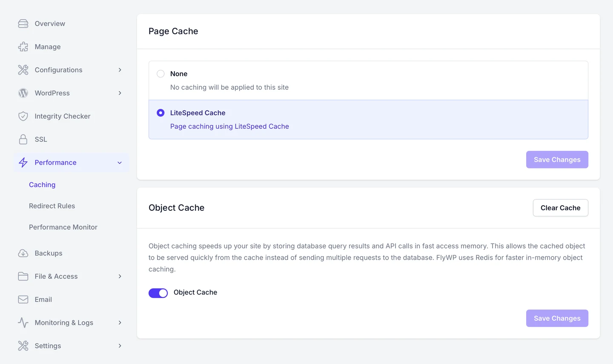Click the Page Cache heading text

(x=173, y=31)
